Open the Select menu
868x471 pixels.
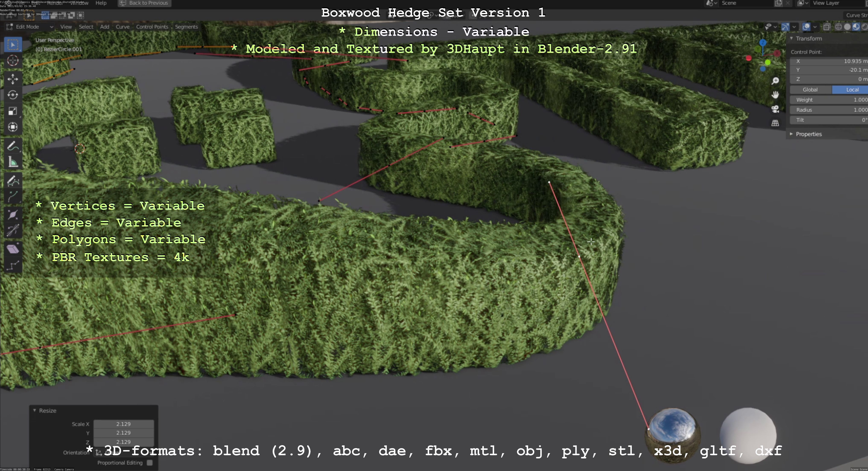click(86, 27)
